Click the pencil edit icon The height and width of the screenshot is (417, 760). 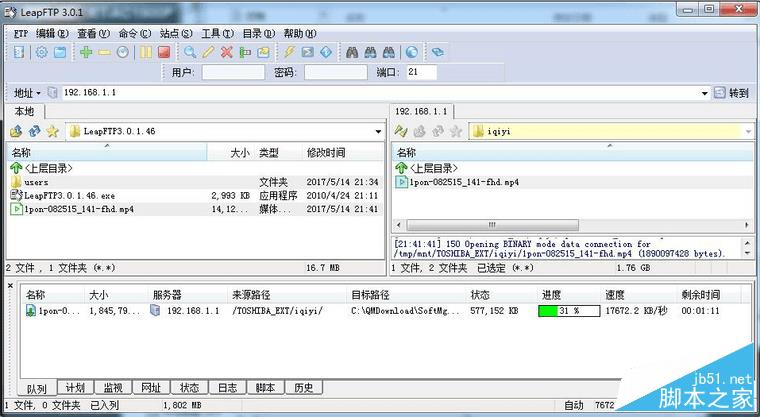(x=208, y=52)
